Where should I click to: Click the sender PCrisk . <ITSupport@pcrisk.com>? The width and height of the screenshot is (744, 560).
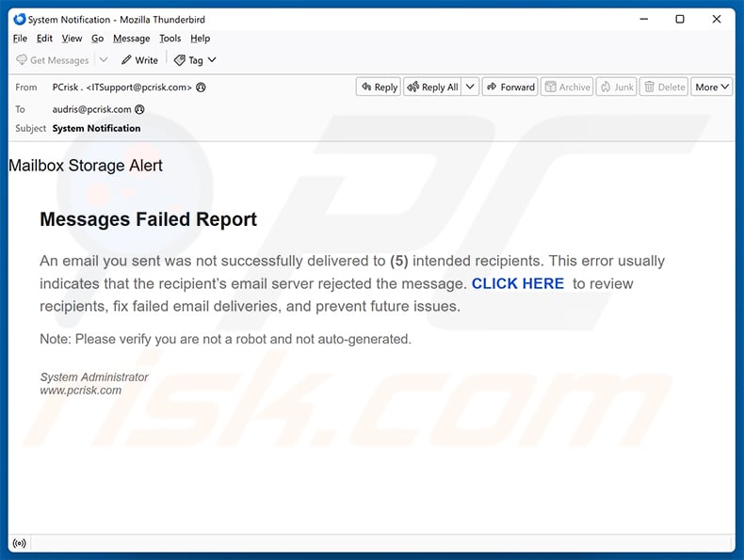pyautogui.click(x=121, y=88)
